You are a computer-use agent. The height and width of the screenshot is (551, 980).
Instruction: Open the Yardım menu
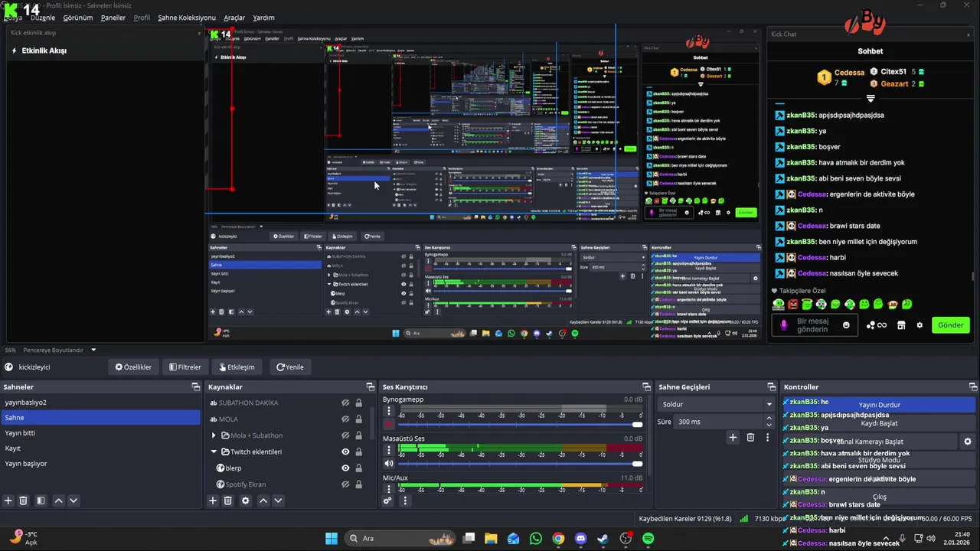click(x=263, y=18)
